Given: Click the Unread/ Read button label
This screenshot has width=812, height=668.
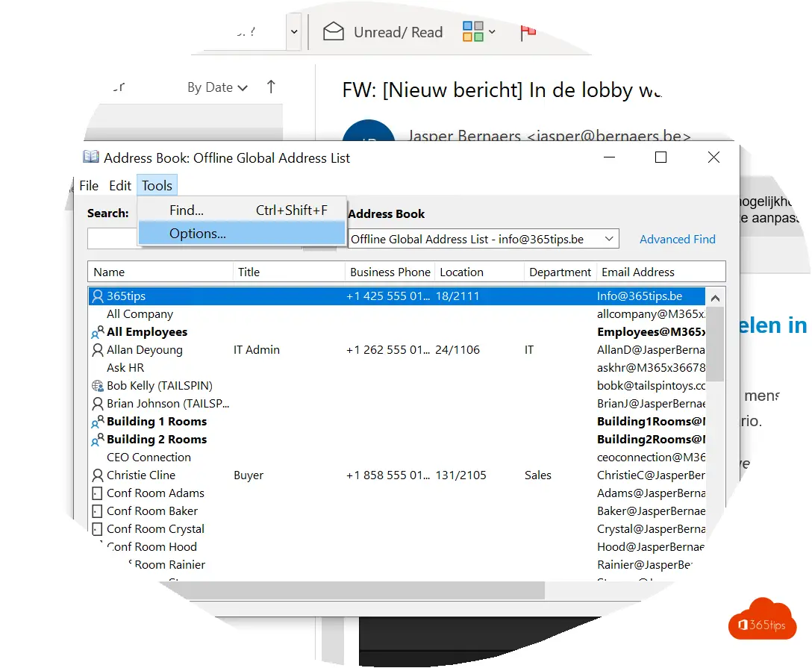Looking at the screenshot, I should coord(399,32).
